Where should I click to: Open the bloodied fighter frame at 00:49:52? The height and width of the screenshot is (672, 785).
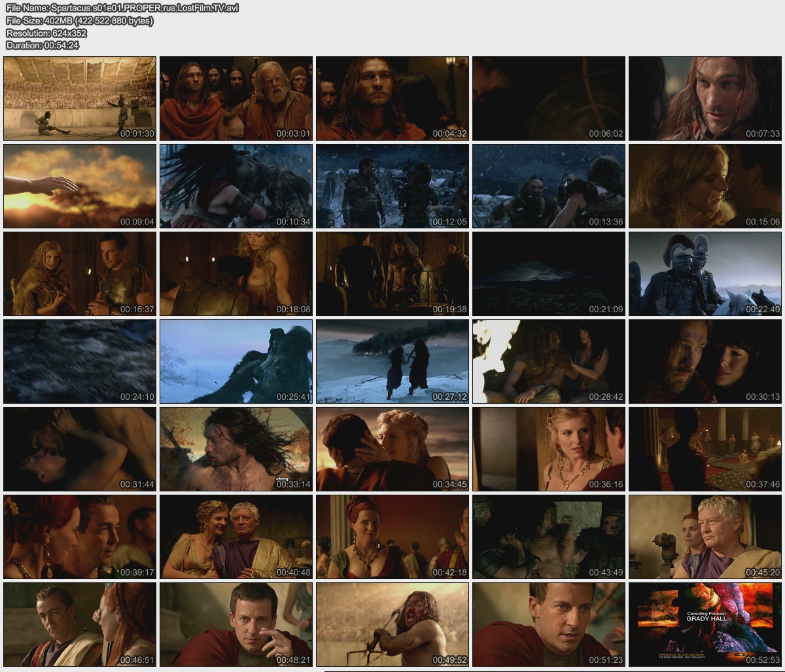(x=392, y=624)
